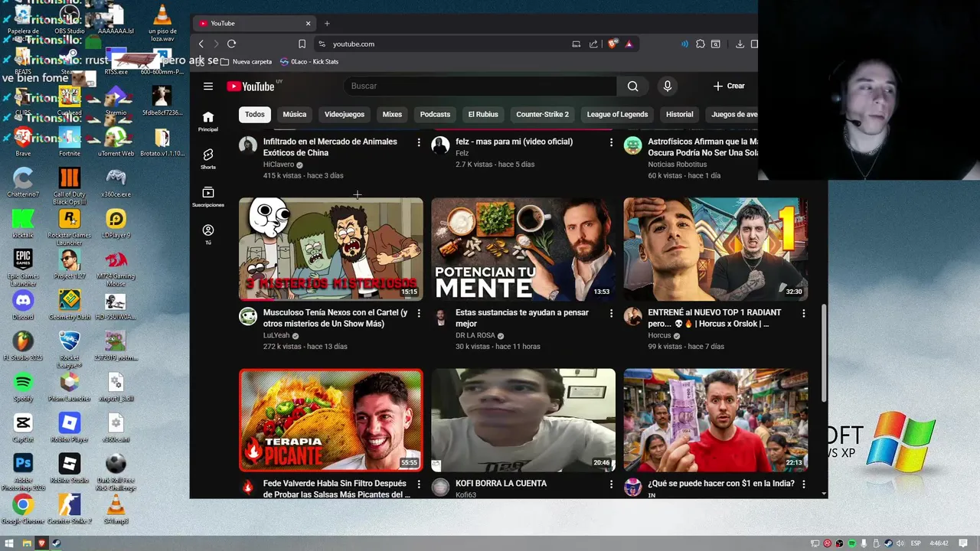Open 3 Misterios Misteriosos video thumbnail
The height and width of the screenshot is (551, 980).
(x=331, y=249)
